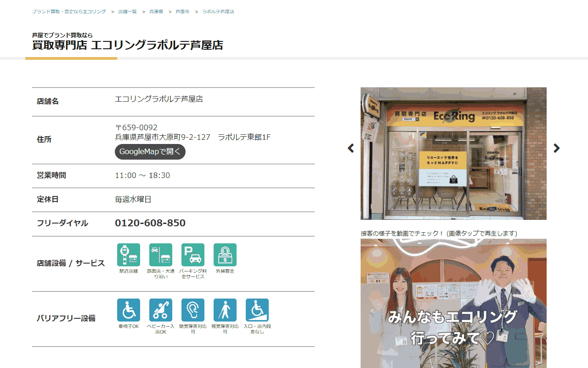Click the パーキング料金サービス parking icon

193,255
